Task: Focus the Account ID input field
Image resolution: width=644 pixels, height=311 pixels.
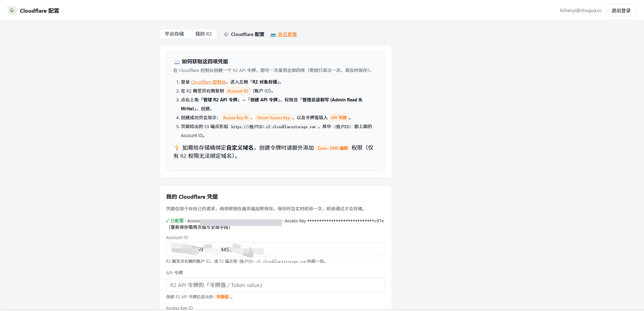Action: click(x=275, y=249)
